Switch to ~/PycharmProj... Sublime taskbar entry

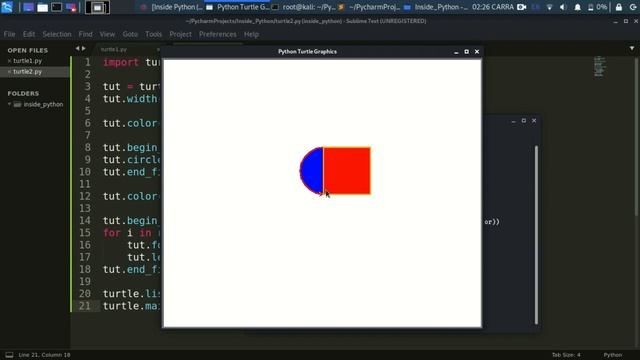[369, 7]
